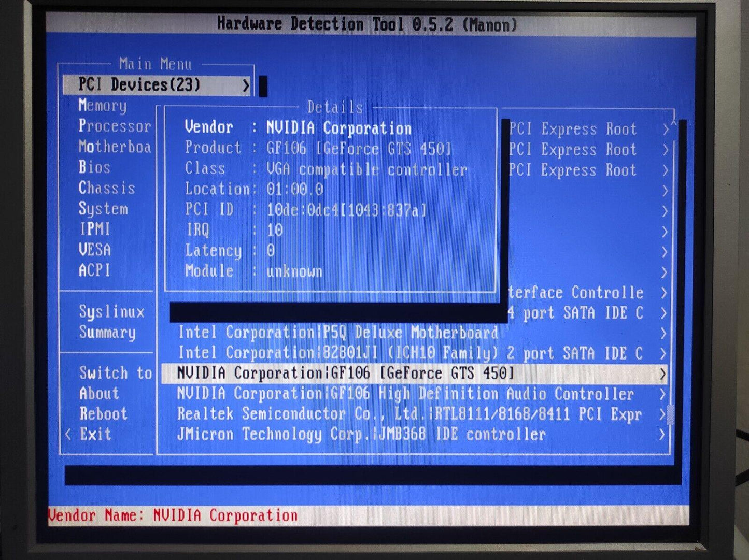749x560 pixels.
Task: Select Intel P5Q Deluxe Motherboard device row
Action: [x=338, y=333]
